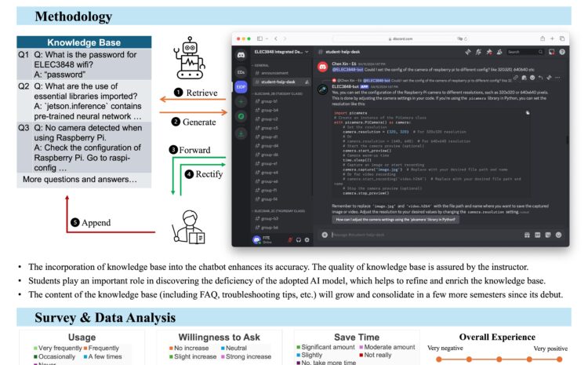The height and width of the screenshot is (365, 588).
Task: Click the link icon on hovered message
Action: (516, 78)
